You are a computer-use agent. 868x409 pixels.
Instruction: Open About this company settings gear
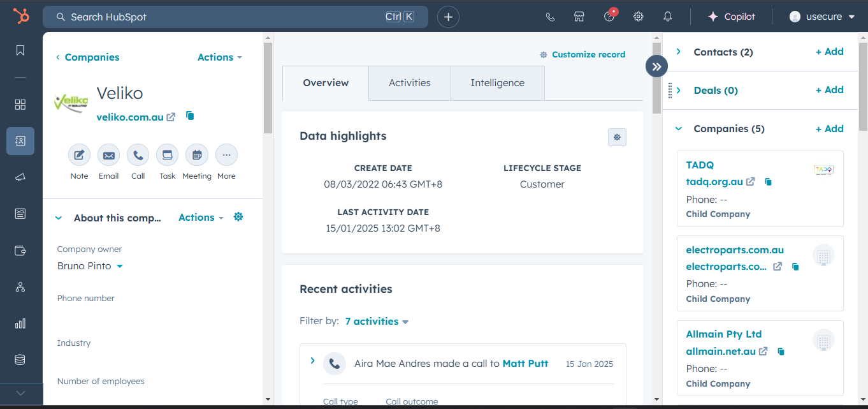pos(238,217)
